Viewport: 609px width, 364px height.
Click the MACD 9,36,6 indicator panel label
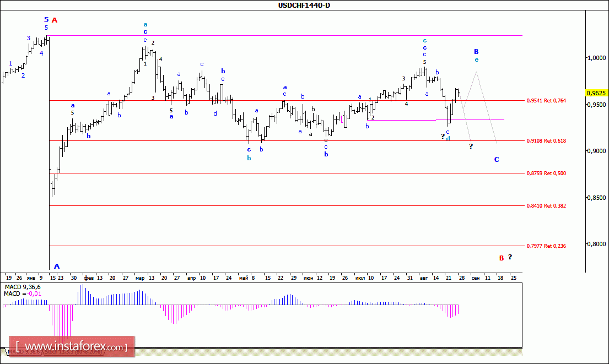(x=23, y=287)
